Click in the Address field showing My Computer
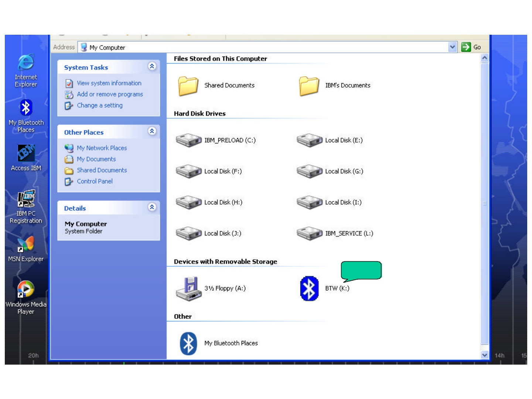The width and height of the screenshot is (532, 399). pos(268,47)
